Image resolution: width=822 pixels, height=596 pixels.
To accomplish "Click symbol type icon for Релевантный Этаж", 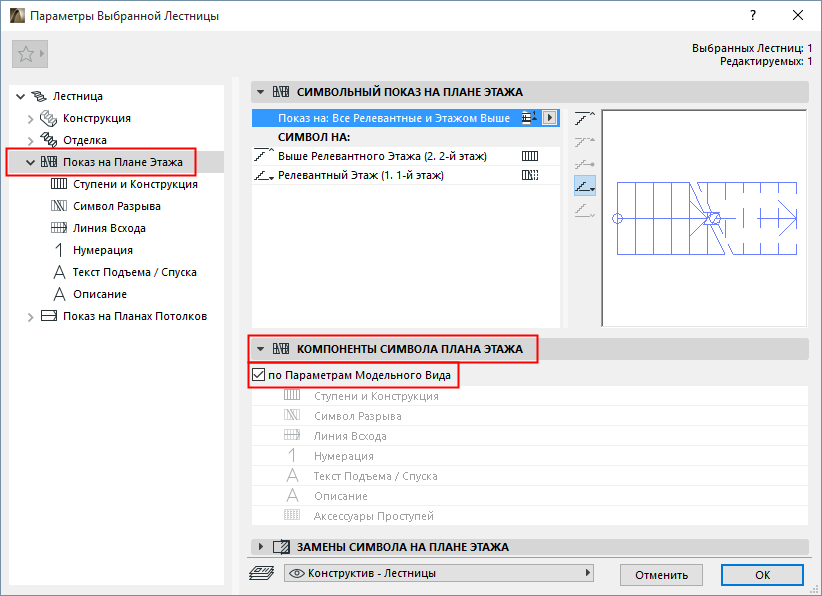I will [530, 176].
